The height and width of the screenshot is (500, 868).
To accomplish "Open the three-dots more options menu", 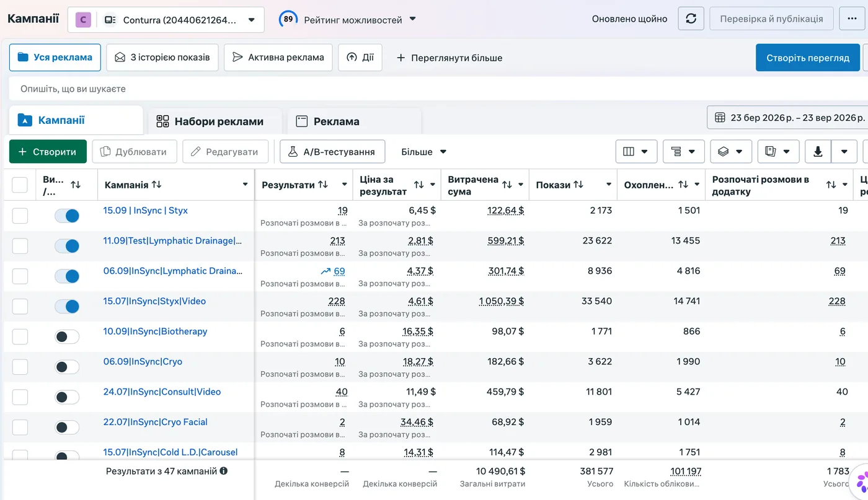I will (851, 19).
